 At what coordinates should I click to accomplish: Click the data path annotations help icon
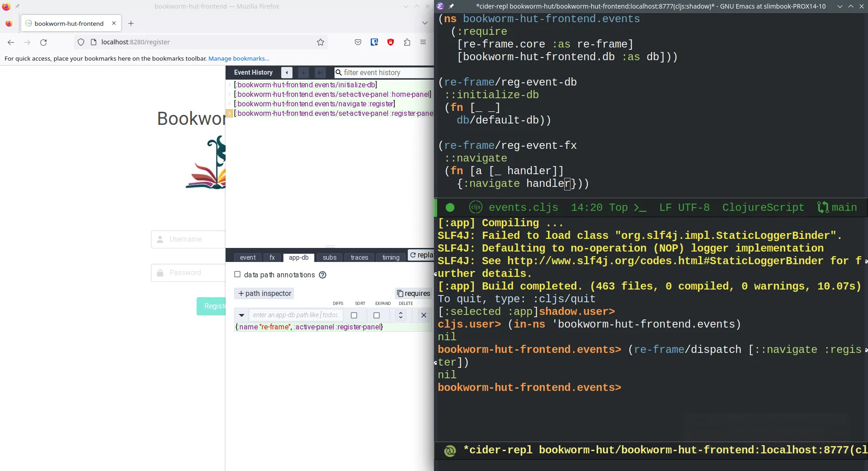322,275
